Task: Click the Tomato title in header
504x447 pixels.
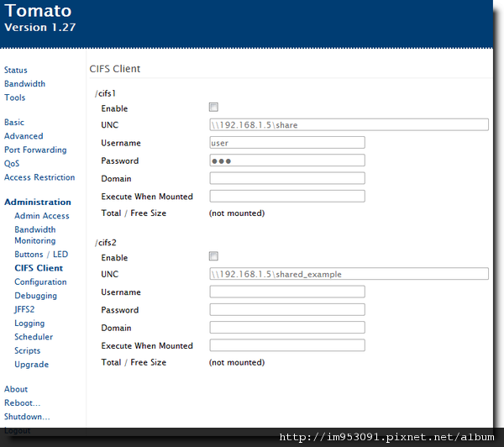Action: coord(38,11)
